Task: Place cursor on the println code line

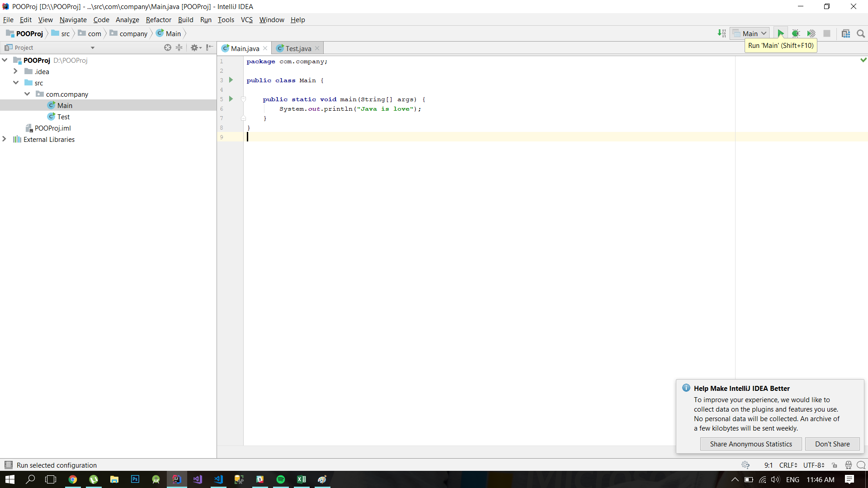Action: (350, 109)
